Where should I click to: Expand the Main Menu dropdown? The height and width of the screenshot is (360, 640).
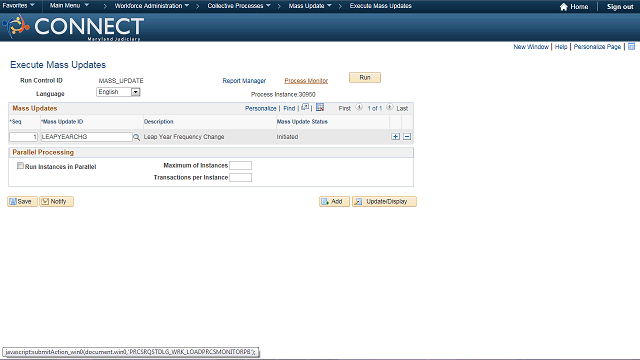tap(69, 6)
